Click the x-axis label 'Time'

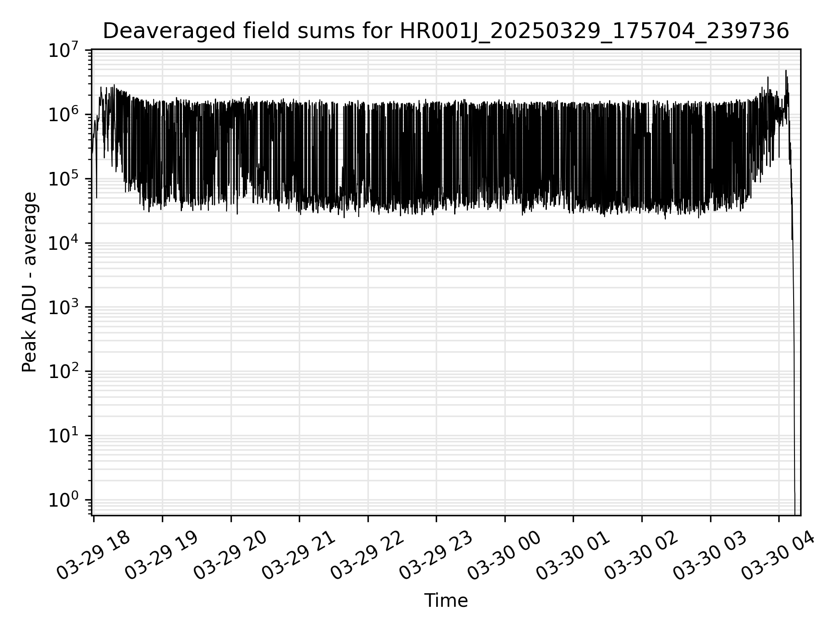tap(446, 601)
